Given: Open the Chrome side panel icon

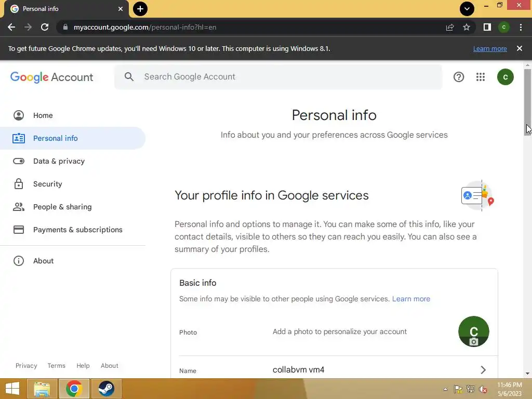Looking at the screenshot, I should coord(487,27).
